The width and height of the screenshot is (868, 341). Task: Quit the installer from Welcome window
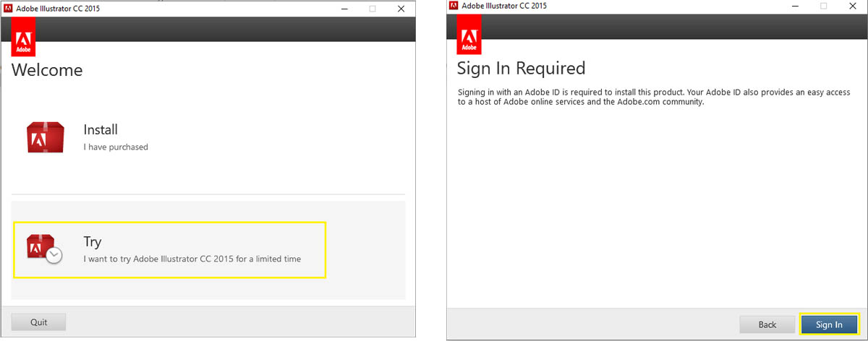[39, 322]
